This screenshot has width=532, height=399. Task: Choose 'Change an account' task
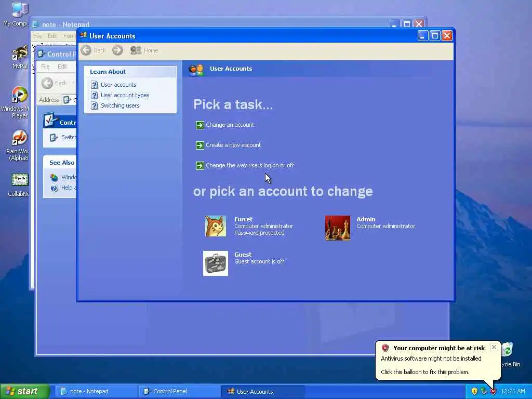[230, 125]
